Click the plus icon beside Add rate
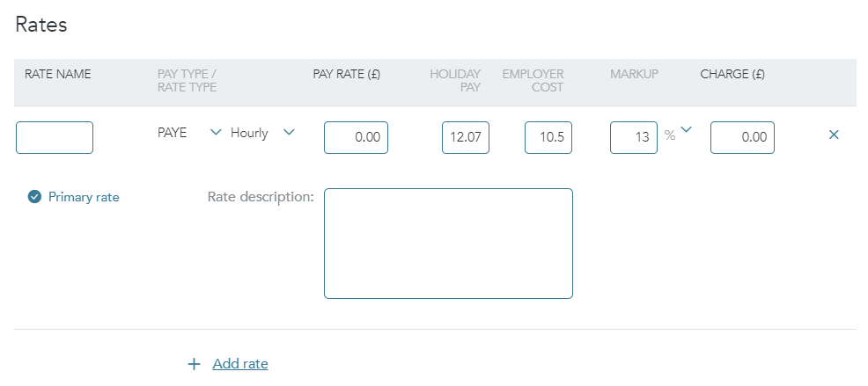 (x=194, y=364)
